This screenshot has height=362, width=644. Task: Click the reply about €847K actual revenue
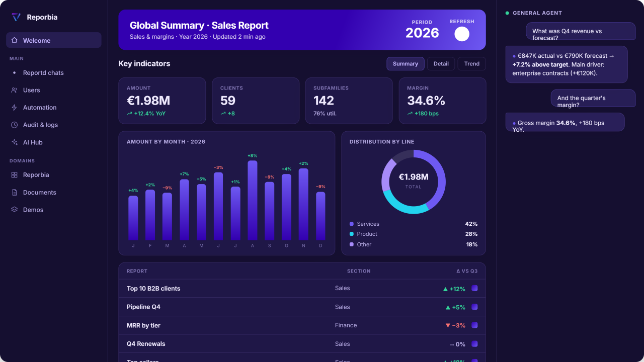tap(567, 64)
